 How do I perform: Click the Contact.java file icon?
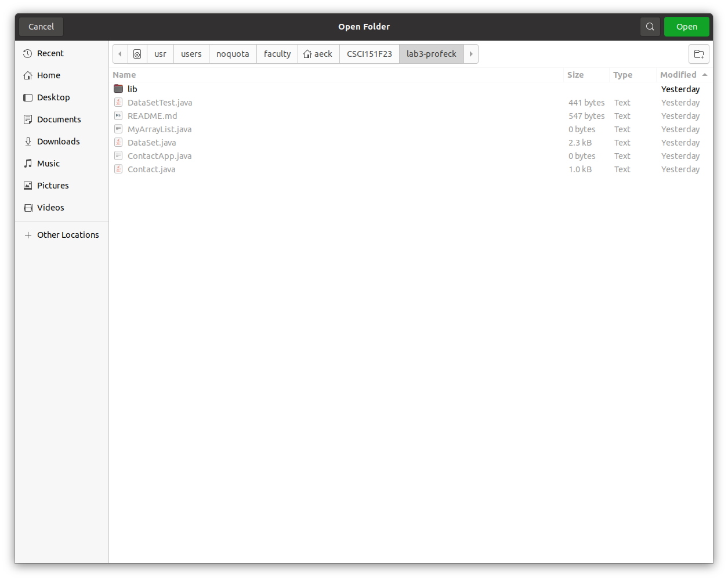pyautogui.click(x=118, y=169)
